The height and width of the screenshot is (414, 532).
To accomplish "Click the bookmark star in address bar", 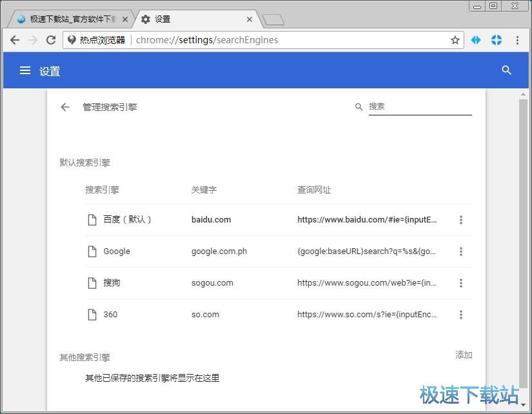I will 455,39.
